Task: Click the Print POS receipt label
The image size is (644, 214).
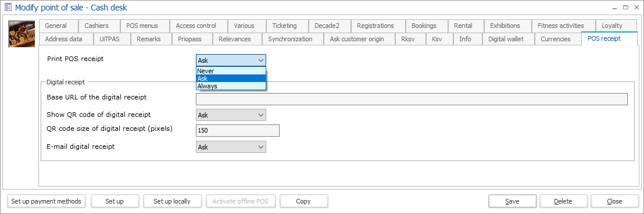Action: click(x=75, y=59)
